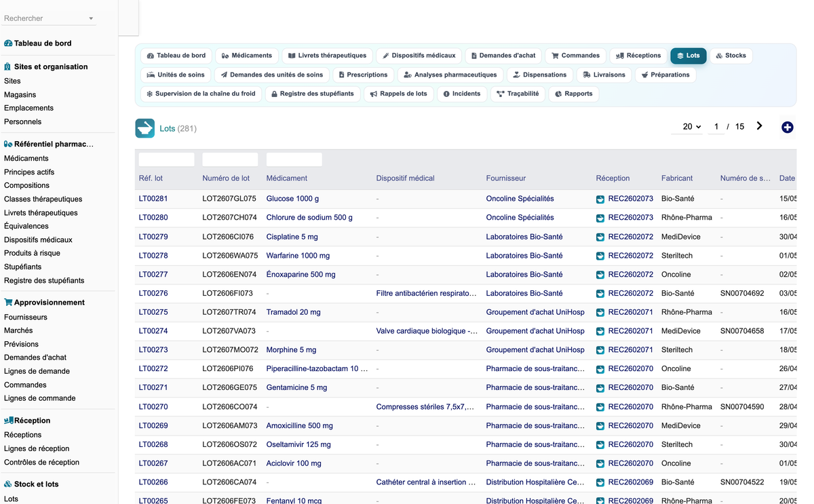
Task: Click the Numéro de lot filter field
Action: (x=230, y=159)
